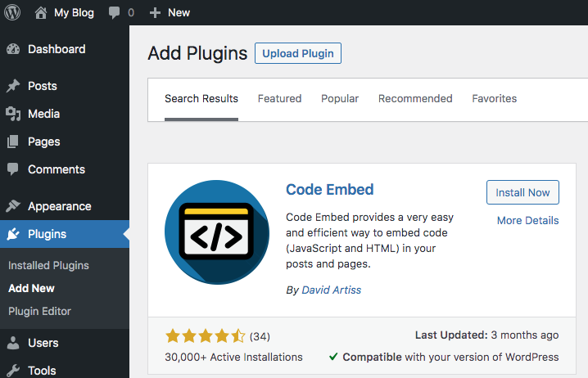
Task: Click the comment count 0 in admin bar
Action: pyautogui.click(x=131, y=13)
